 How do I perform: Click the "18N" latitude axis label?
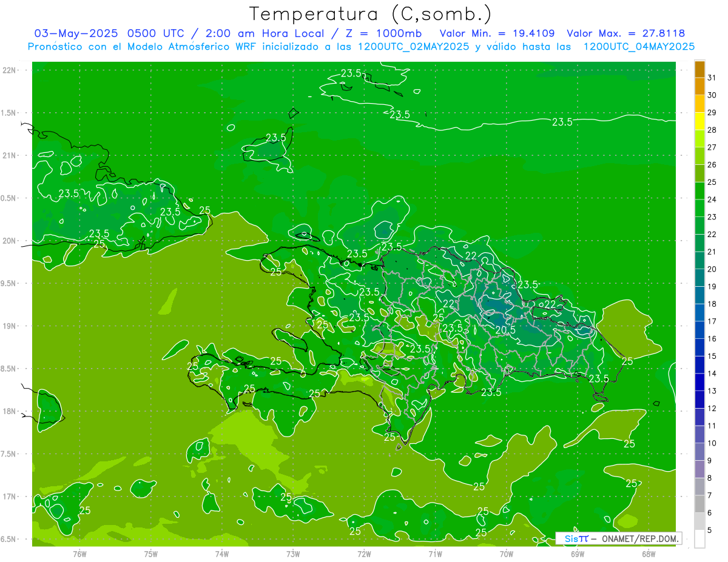(x=9, y=411)
